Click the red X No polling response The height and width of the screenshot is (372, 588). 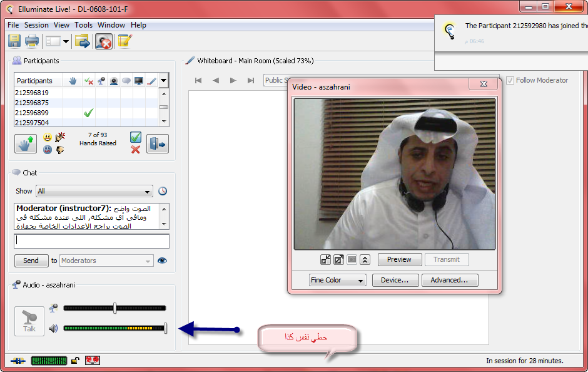click(136, 150)
